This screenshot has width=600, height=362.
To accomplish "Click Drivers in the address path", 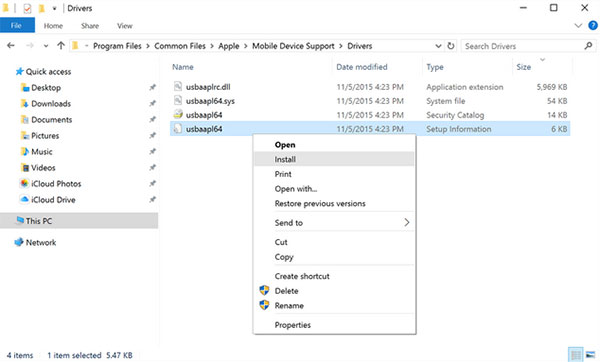I will coord(360,46).
